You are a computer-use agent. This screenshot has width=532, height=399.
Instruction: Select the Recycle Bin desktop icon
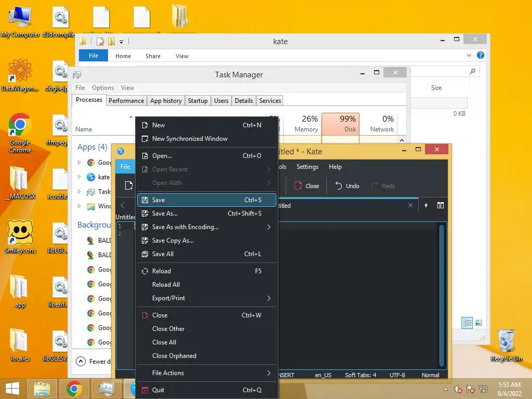[x=506, y=345]
